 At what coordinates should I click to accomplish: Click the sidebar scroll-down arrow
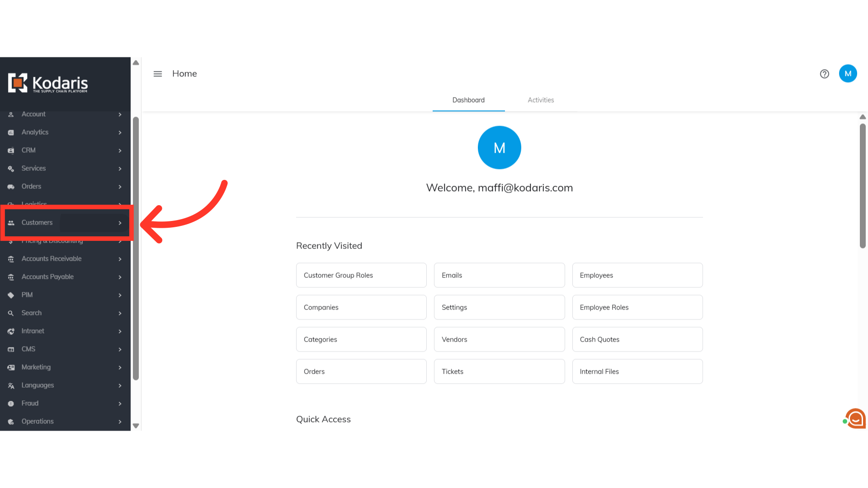click(x=136, y=426)
